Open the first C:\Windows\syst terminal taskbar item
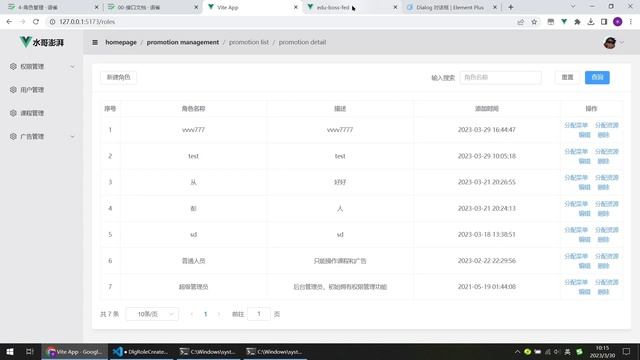 pos(208,351)
